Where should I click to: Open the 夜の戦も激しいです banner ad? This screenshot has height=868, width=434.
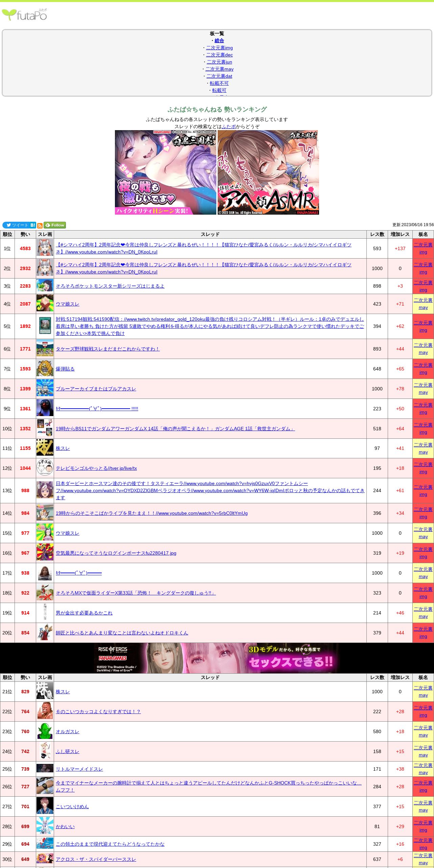point(166,172)
